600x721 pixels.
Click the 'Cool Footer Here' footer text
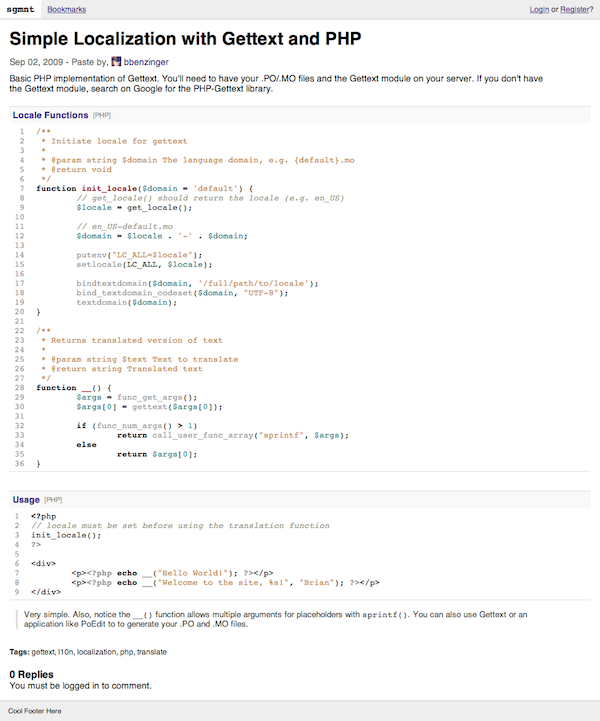point(34,711)
